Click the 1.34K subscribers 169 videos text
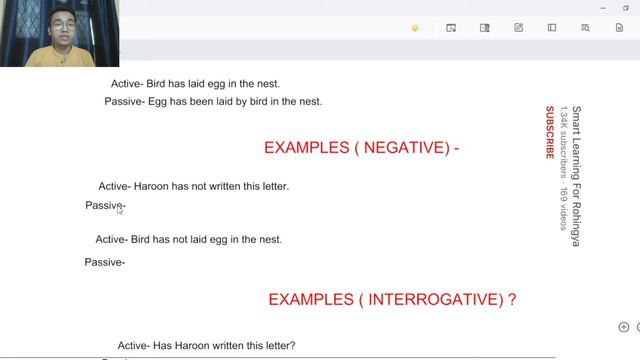 coord(564,168)
